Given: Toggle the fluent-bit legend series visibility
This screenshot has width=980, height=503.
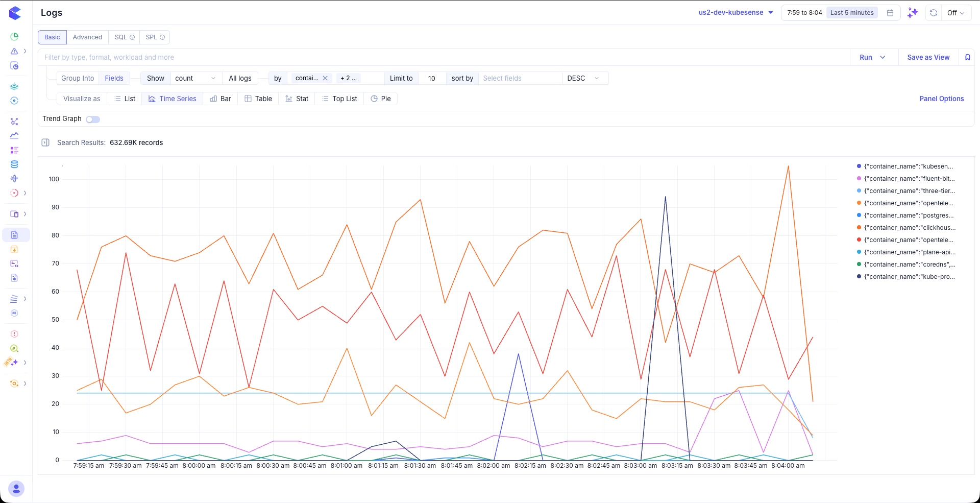Looking at the screenshot, I should coord(905,179).
